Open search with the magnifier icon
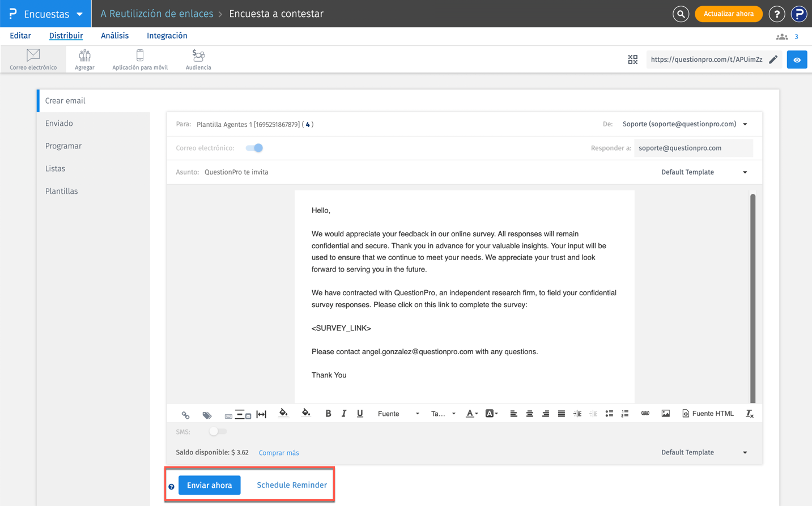Image resolution: width=812 pixels, height=506 pixels. [681, 14]
